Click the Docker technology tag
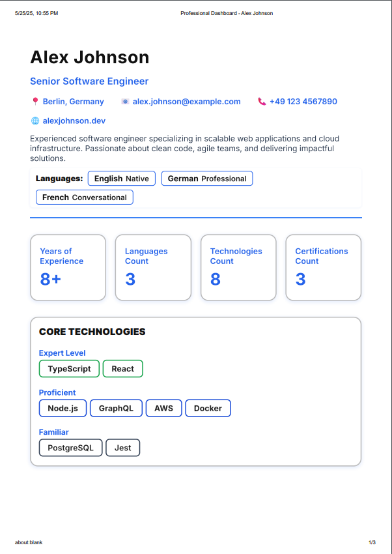Screen dimensions: 392x554 point(208,408)
